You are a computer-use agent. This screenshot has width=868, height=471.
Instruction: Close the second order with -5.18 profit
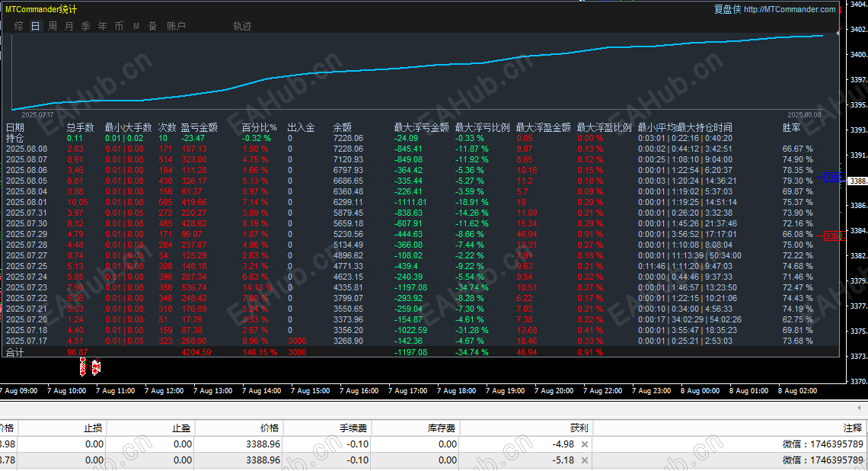click(585, 460)
